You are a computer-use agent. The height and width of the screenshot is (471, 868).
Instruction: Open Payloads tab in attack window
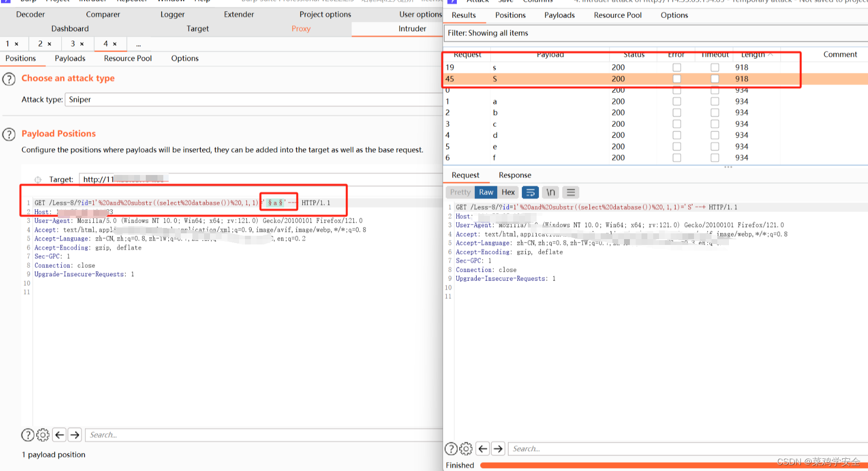tap(559, 15)
